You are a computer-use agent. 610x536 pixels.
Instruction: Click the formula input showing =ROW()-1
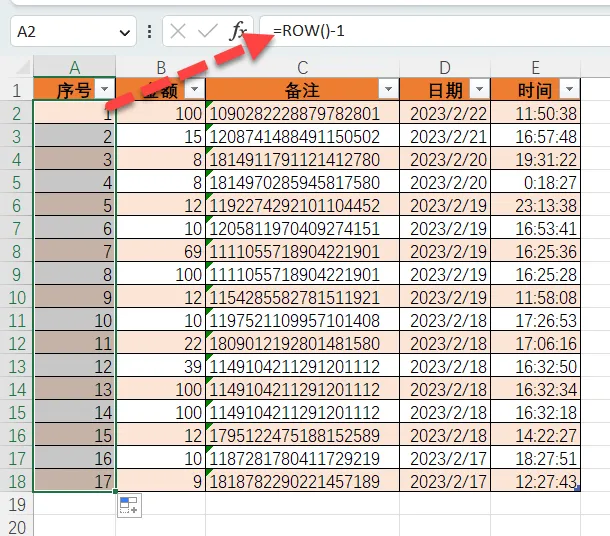coord(435,31)
